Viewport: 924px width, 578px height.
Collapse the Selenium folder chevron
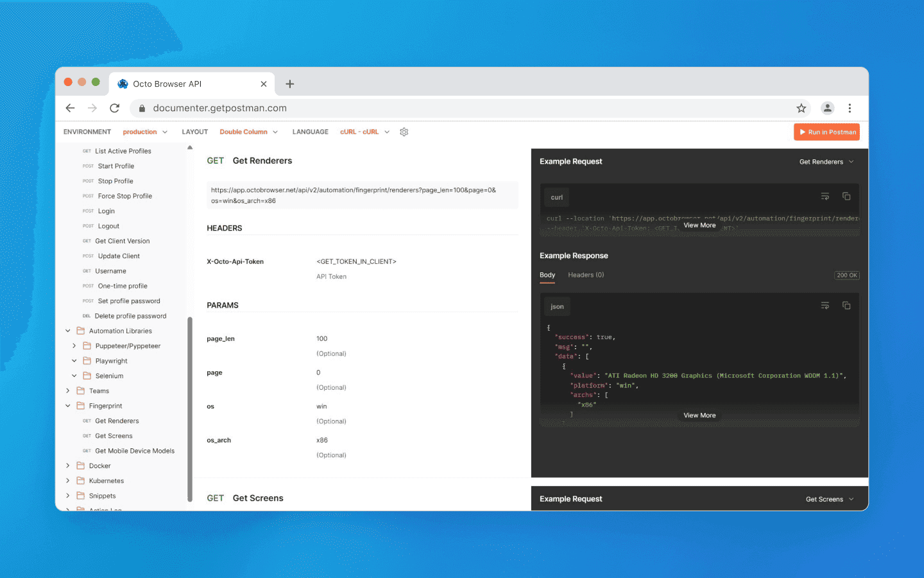(74, 376)
